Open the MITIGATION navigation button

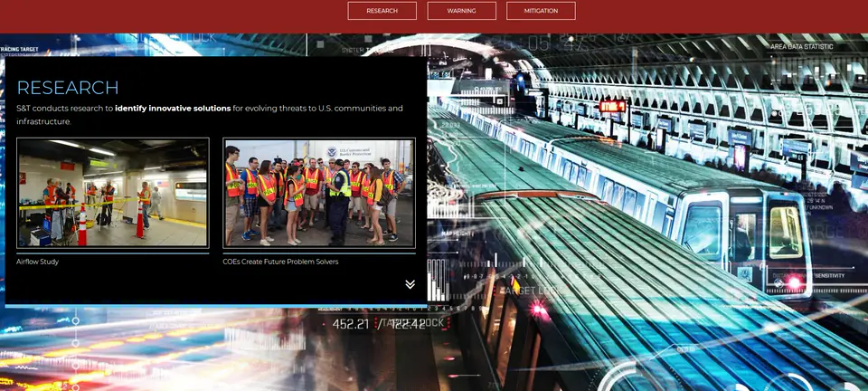point(541,11)
